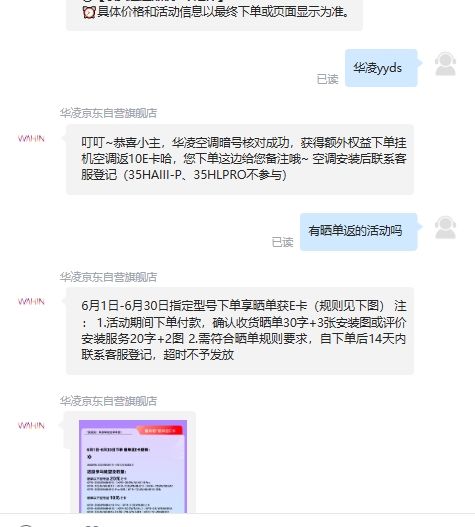
Task: Click the message about 晒单30字+3张安装图
Action: [x=240, y=331]
